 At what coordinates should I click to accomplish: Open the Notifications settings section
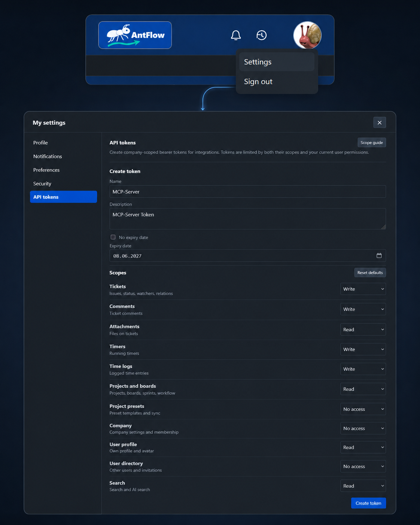point(63,156)
